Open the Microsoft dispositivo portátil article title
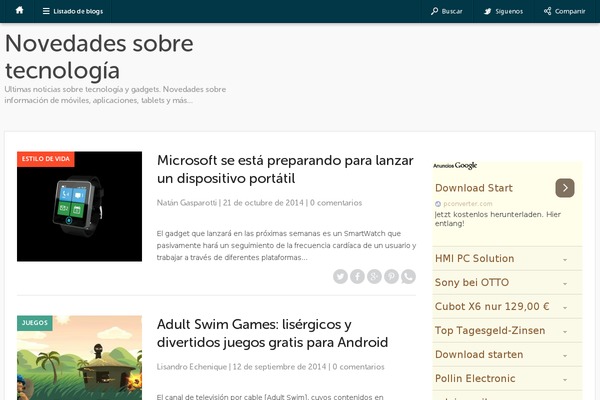This screenshot has width=600, height=400. point(285,169)
